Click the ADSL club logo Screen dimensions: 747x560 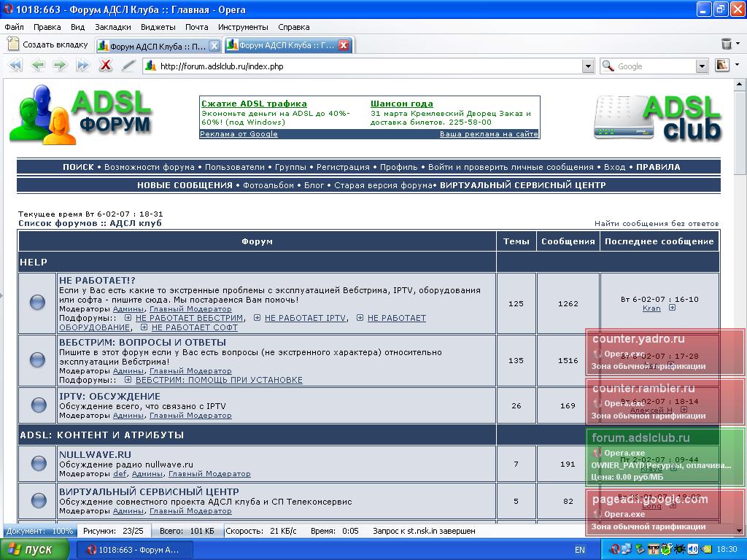click(x=657, y=117)
